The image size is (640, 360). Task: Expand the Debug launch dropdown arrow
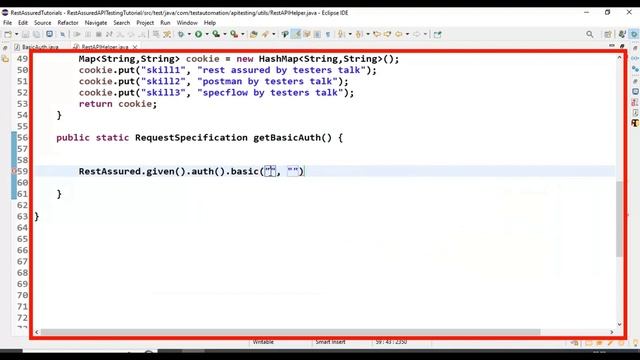tap(189, 34)
